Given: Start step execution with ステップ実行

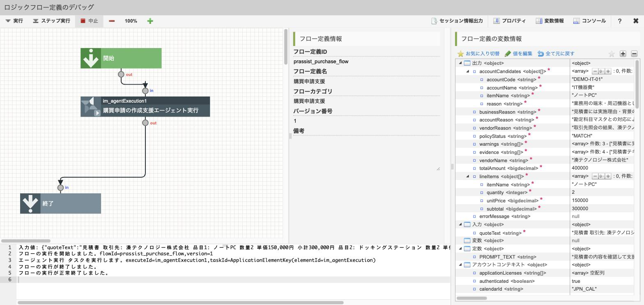Looking at the screenshot, I should (x=51, y=21).
